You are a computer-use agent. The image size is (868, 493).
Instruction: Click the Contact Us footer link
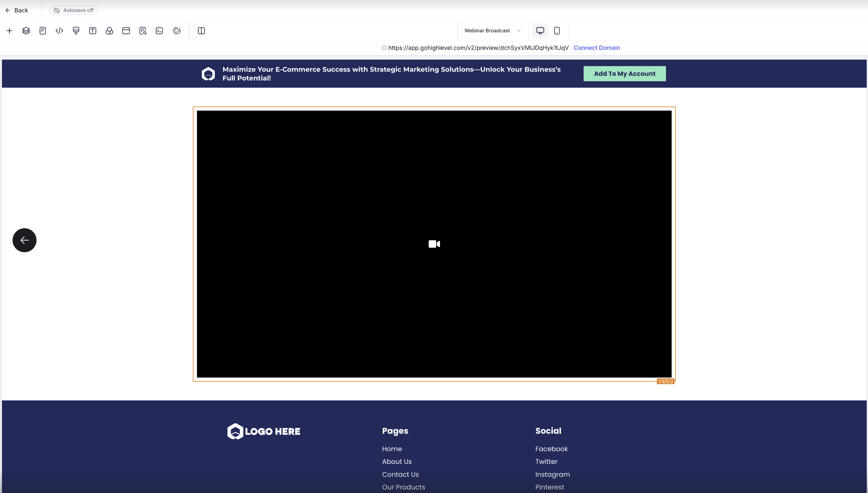click(400, 474)
